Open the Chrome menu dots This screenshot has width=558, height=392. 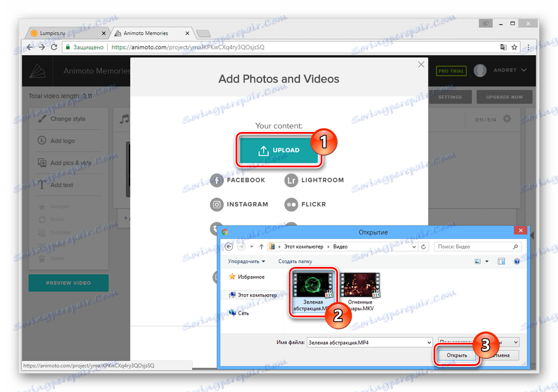(528, 47)
